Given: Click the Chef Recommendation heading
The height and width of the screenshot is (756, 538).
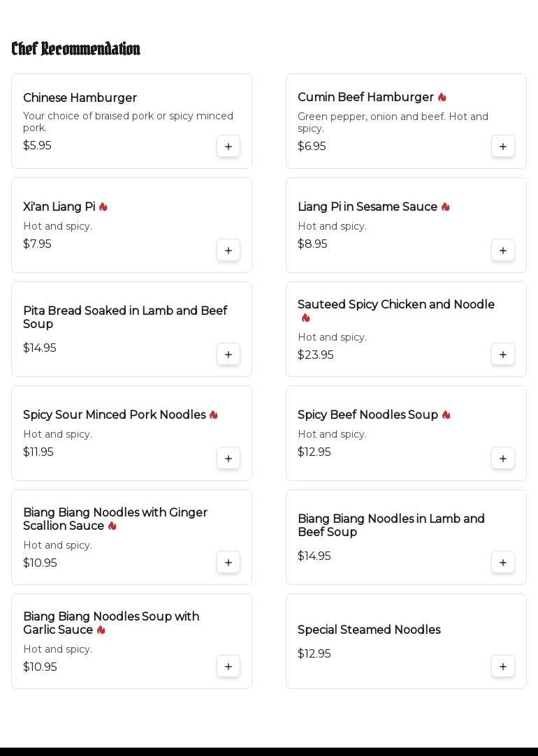Looking at the screenshot, I should coord(75,49).
